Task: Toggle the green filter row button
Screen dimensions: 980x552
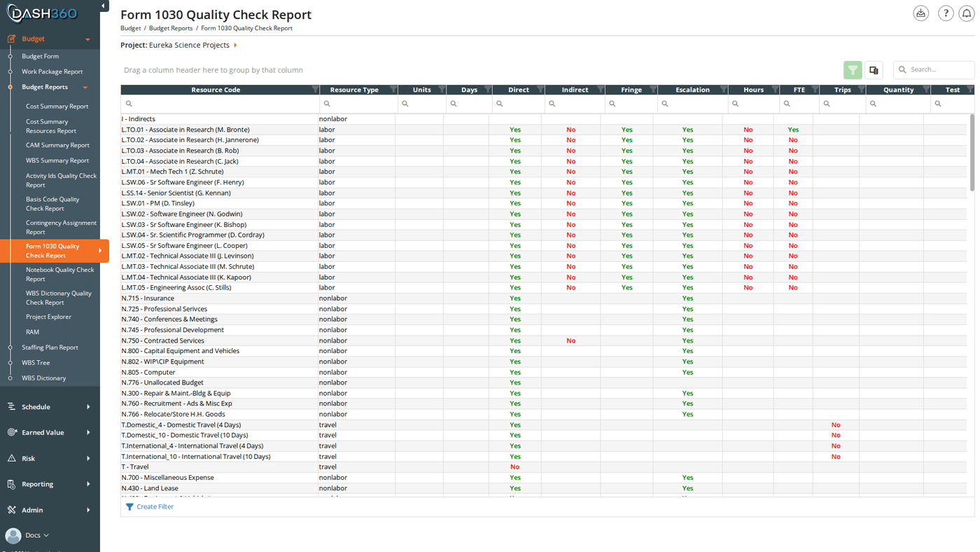Action: click(853, 70)
